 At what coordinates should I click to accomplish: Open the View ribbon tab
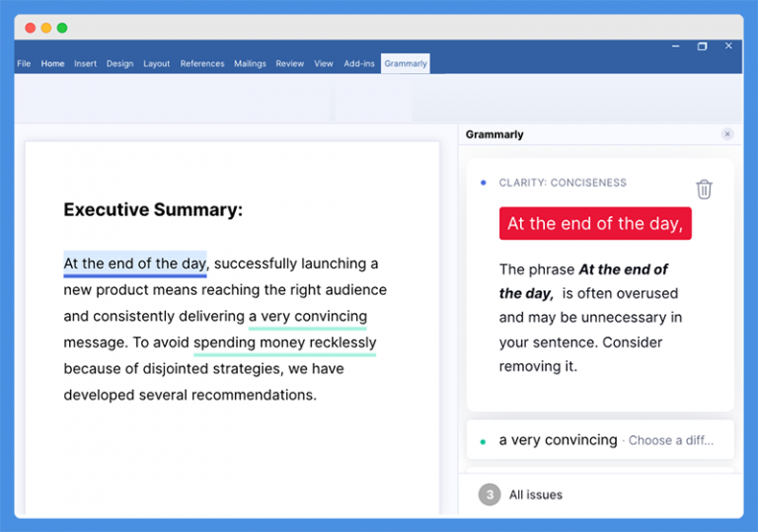pyautogui.click(x=324, y=63)
